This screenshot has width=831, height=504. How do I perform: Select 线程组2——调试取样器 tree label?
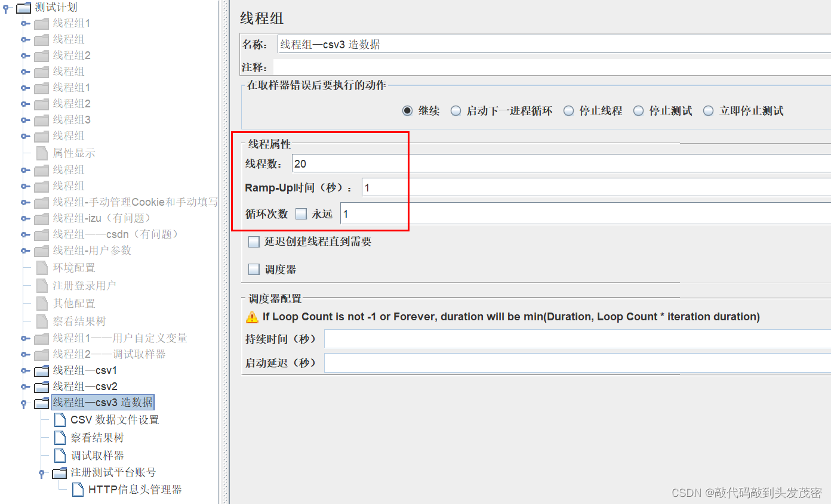pos(109,354)
